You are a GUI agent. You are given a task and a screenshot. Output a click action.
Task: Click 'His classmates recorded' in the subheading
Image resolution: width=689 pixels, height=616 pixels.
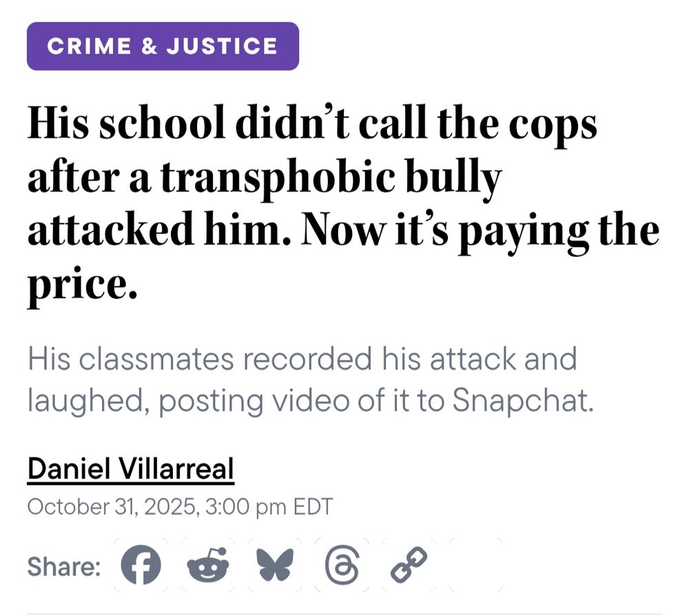(200, 358)
